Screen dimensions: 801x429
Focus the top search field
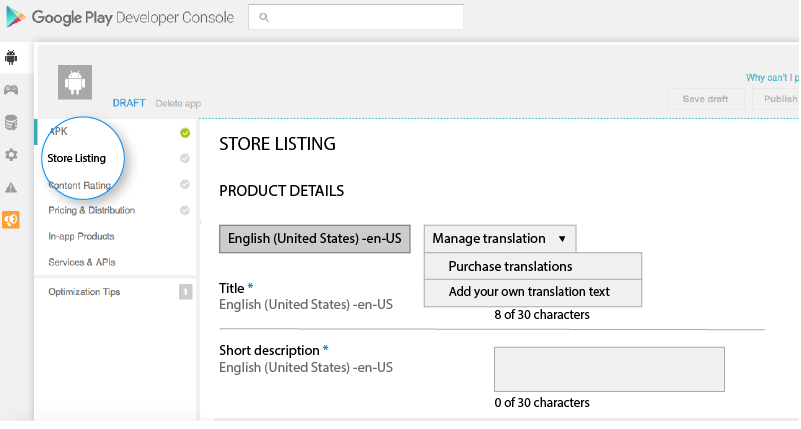pos(356,17)
